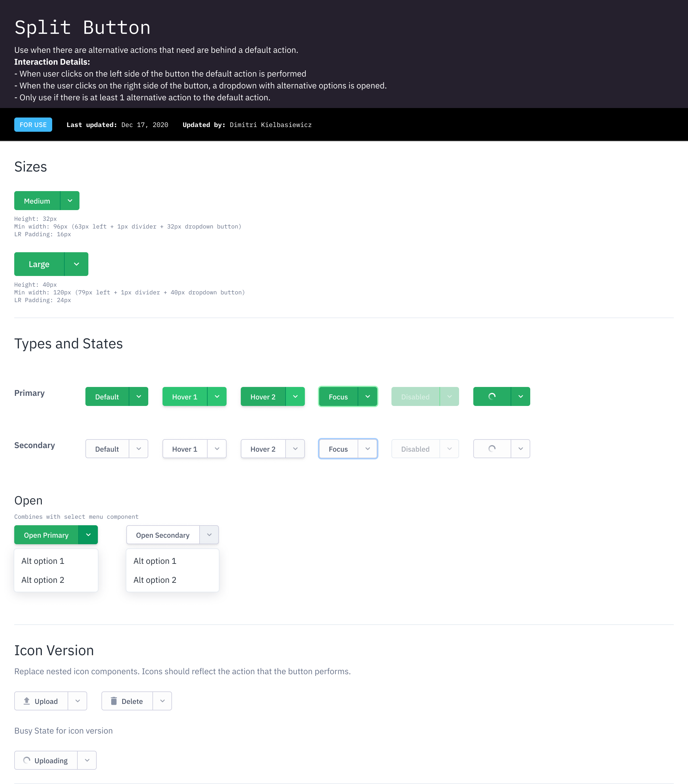Screen dimensions: 688x784
Task: Click the primary Hover 1 button
Action: [185, 397]
